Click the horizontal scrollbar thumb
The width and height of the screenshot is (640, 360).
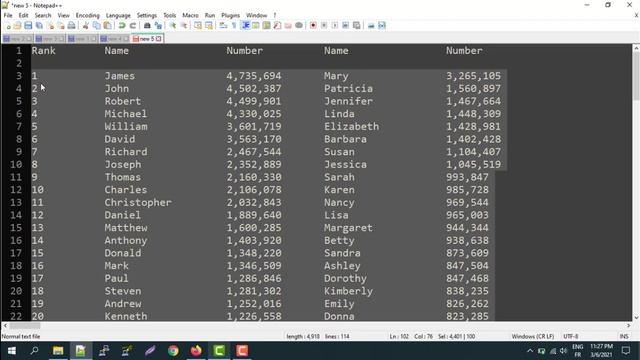coord(25,326)
